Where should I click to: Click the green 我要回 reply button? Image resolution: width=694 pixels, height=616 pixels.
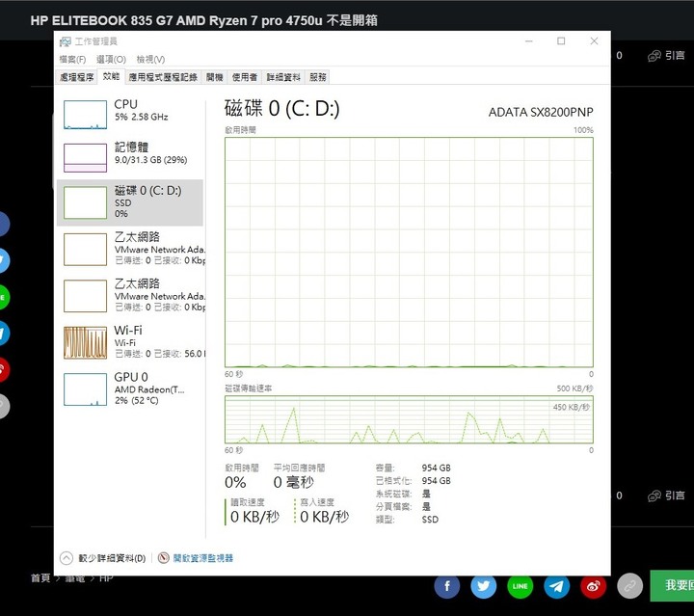tap(672, 585)
